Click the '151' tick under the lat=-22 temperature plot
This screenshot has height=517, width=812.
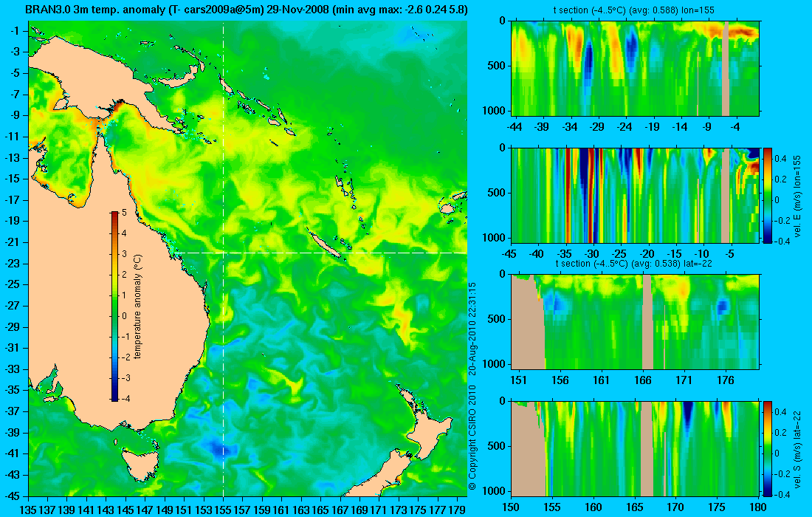click(x=518, y=380)
